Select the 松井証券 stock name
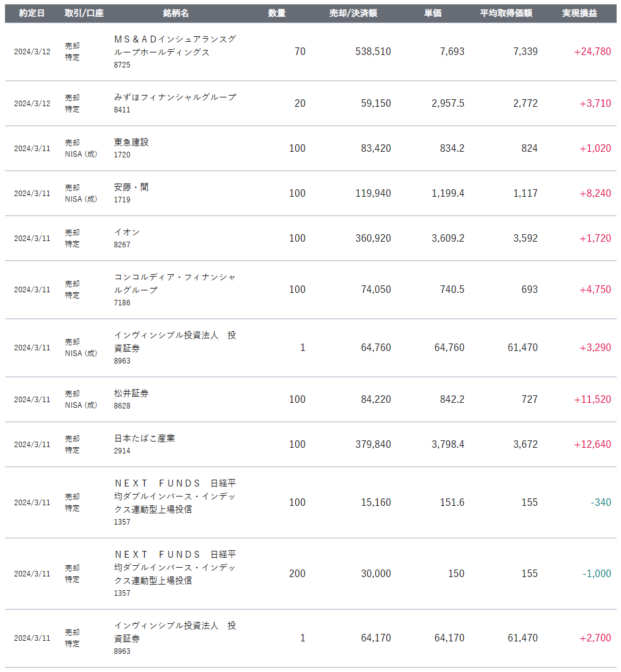621x672 pixels. 132,393
